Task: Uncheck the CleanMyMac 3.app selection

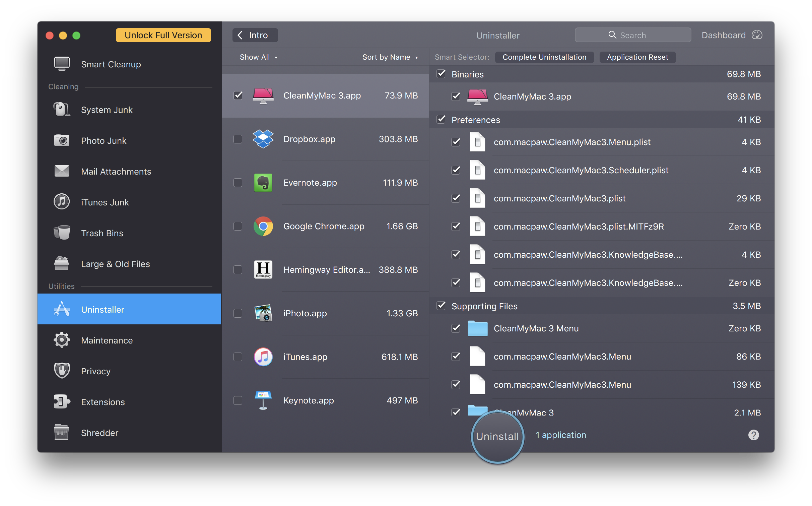Action: [238, 96]
